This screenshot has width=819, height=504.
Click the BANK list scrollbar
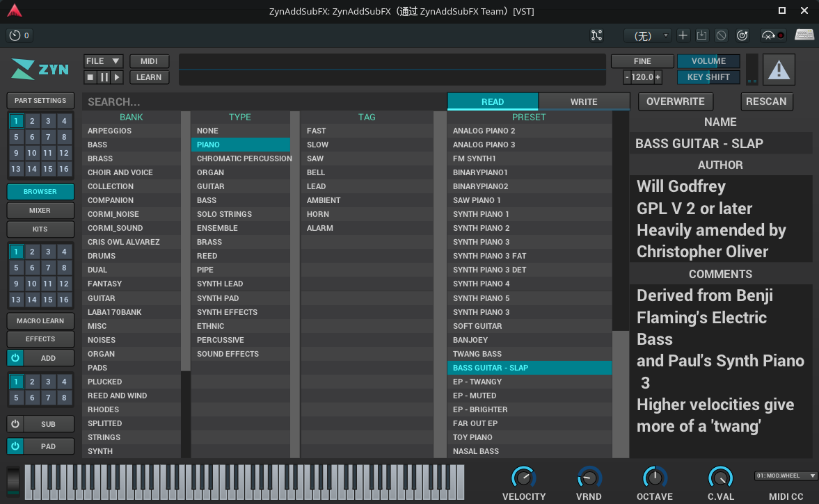pyautogui.click(x=185, y=241)
